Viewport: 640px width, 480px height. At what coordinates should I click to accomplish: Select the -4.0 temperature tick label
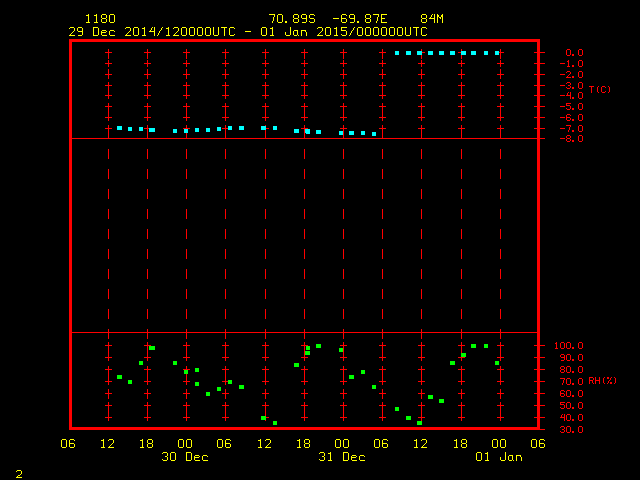pyautogui.click(x=571, y=96)
